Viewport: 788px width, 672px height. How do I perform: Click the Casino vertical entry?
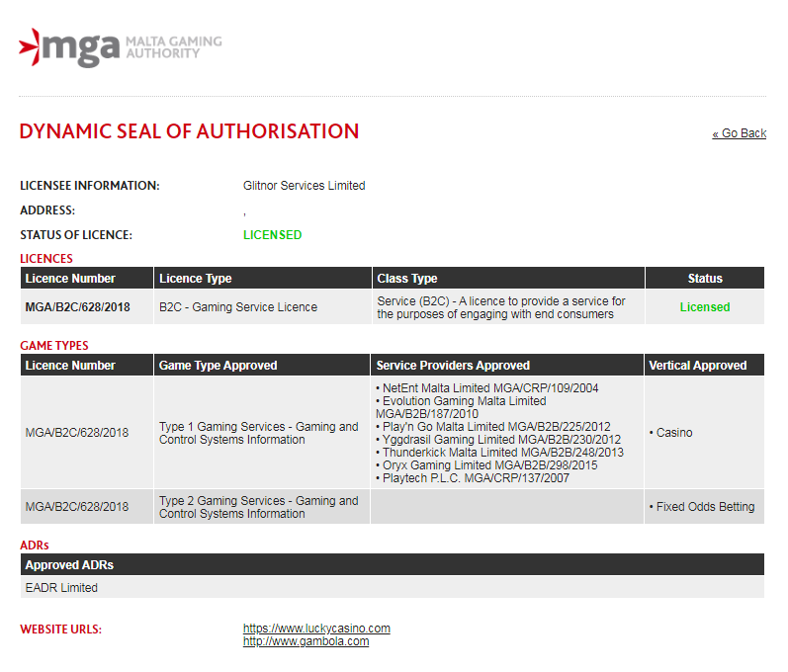click(671, 433)
